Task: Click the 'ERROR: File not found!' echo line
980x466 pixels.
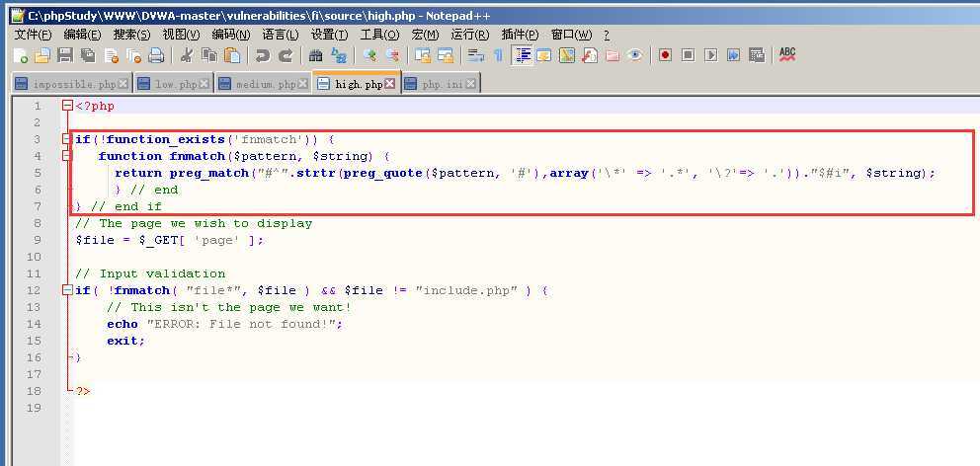Action: pos(225,324)
